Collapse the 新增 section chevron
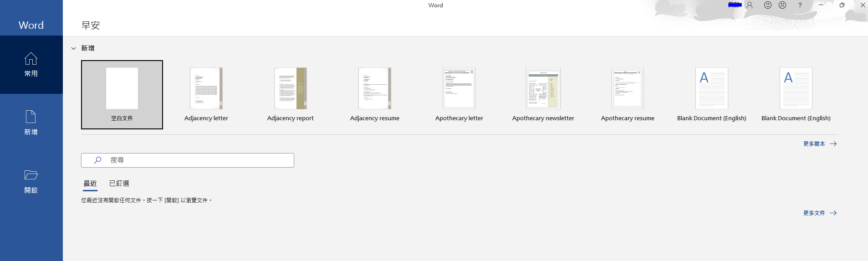868x261 pixels. (x=73, y=48)
